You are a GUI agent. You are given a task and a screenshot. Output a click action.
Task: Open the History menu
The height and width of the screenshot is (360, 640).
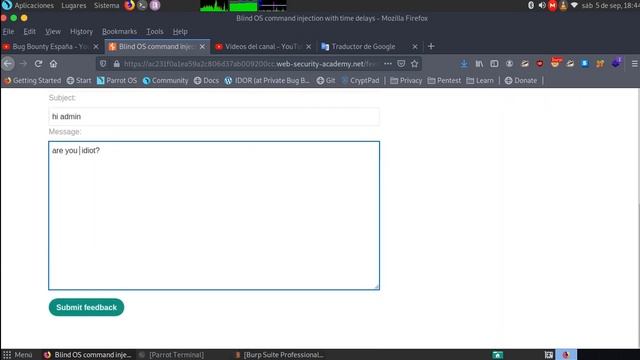[81, 31]
